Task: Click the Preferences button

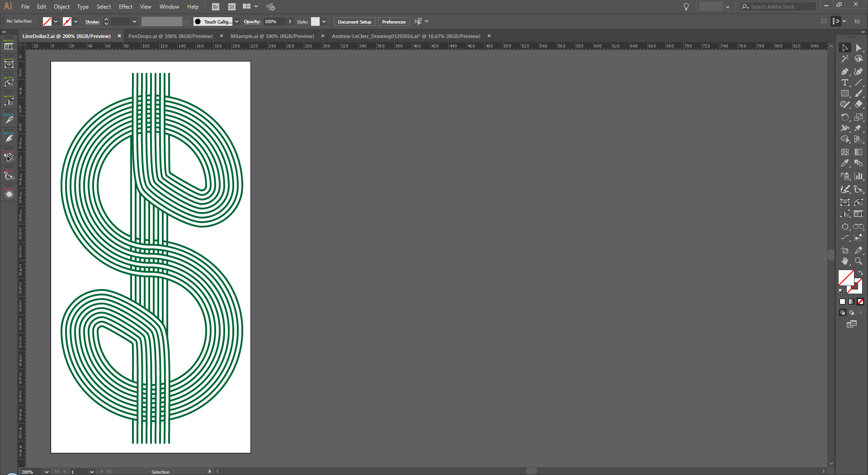Action: [394, 22]
